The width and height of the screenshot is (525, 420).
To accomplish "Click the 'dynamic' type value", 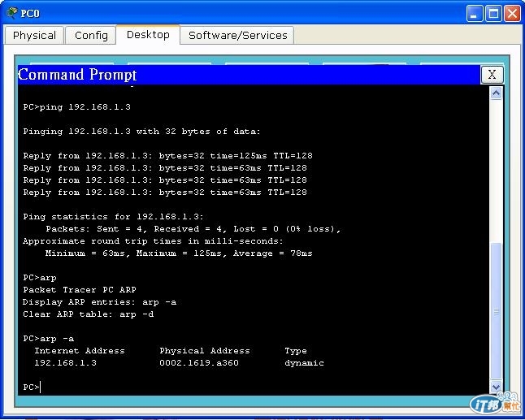I will click(x=304, y=363).
